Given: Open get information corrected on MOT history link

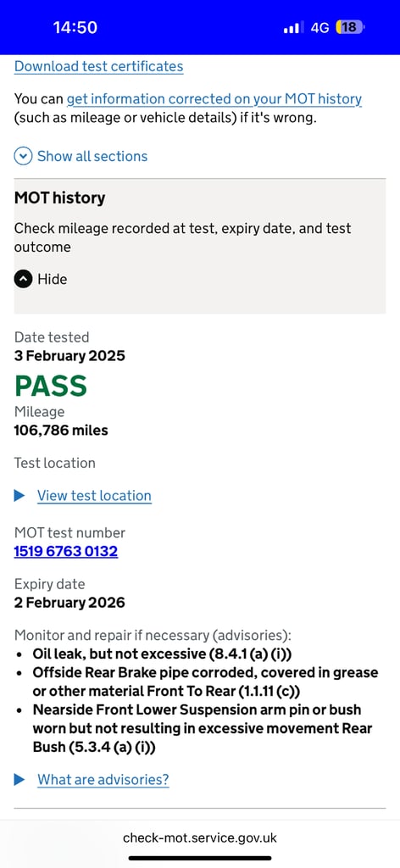Looking at the screenshot, I should tap(214, 99).
